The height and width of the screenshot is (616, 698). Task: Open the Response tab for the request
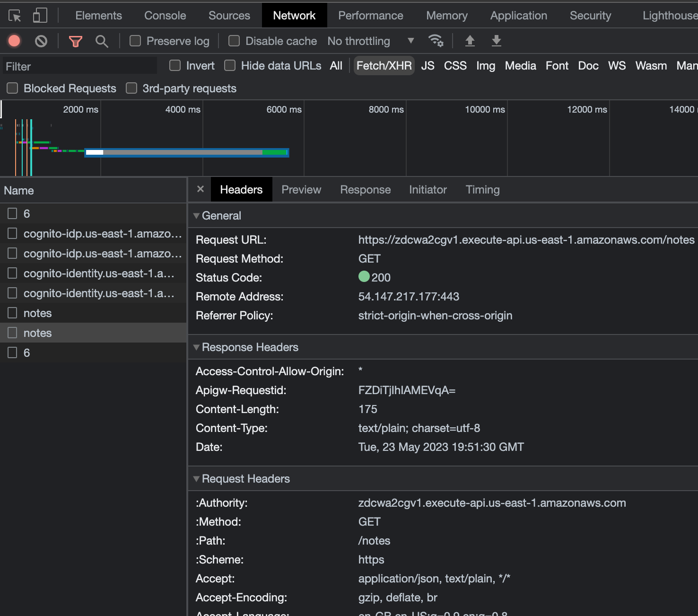pos(365,189)
